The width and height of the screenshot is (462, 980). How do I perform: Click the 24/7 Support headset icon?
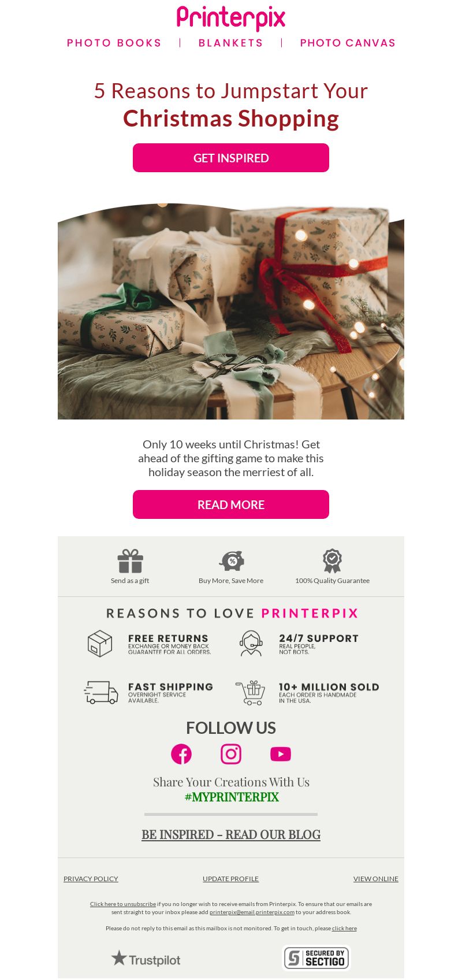251,644
